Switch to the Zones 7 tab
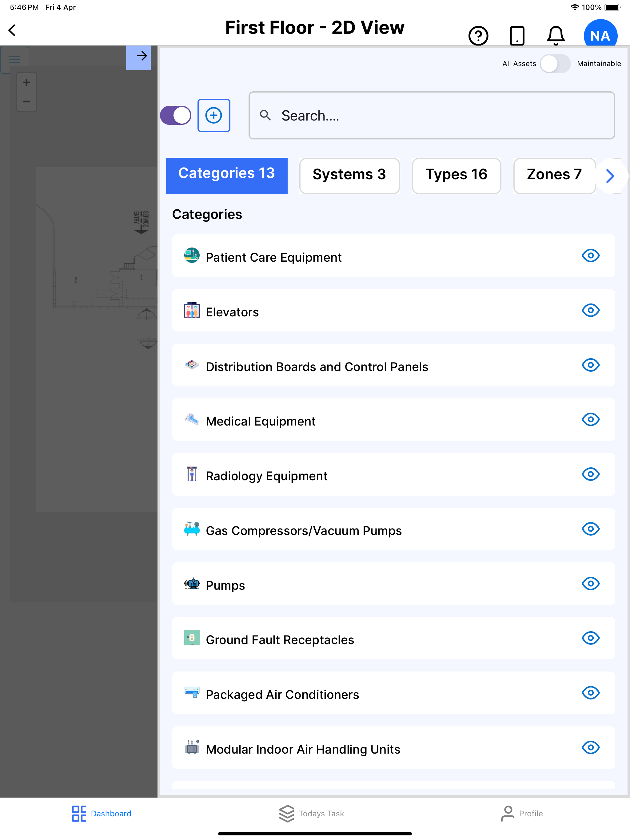 tap(554, 176)
